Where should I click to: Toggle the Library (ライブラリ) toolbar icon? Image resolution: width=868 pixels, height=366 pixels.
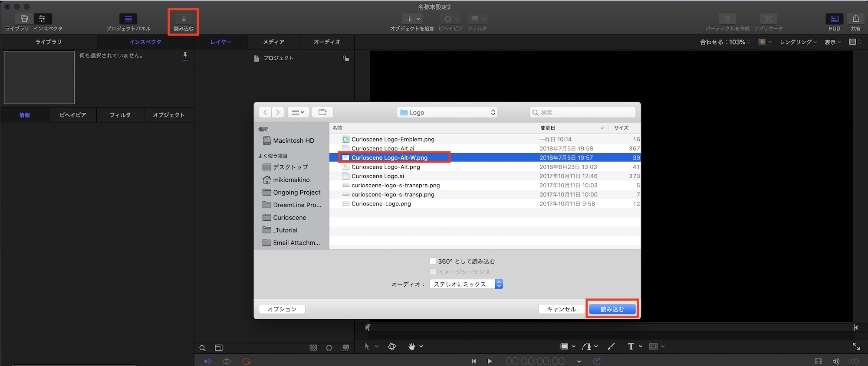point(24,19)
